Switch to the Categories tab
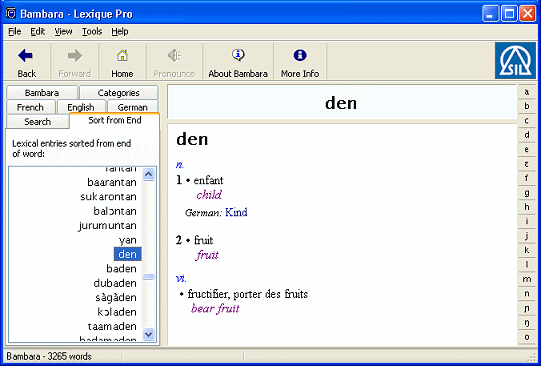This screenshot has height=366, width=541. point(118,93)
